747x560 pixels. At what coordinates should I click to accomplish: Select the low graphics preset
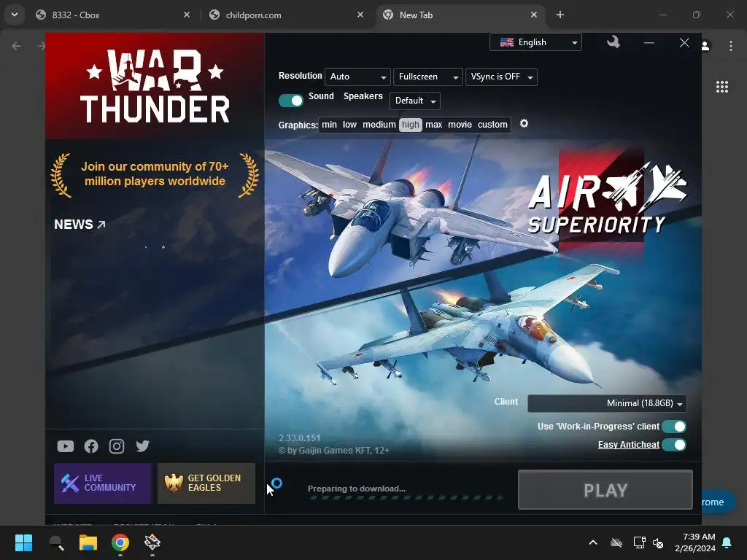[x=349, y=125]
